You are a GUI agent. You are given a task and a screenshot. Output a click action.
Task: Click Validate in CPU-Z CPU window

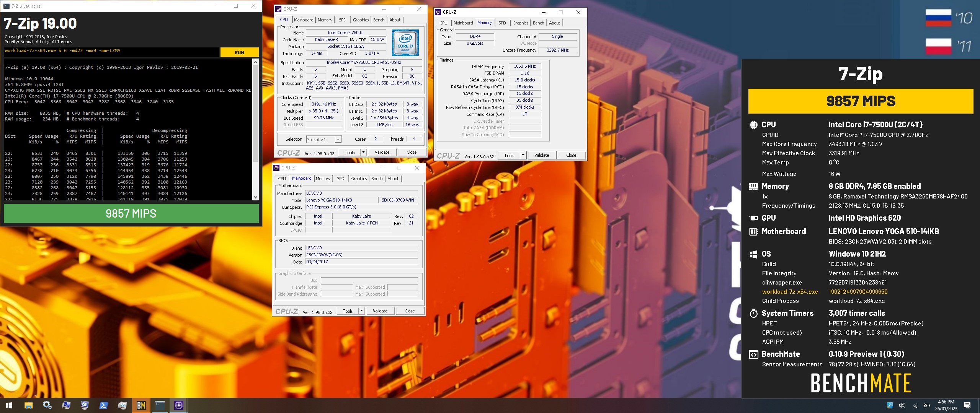click(x=382, y=152)
